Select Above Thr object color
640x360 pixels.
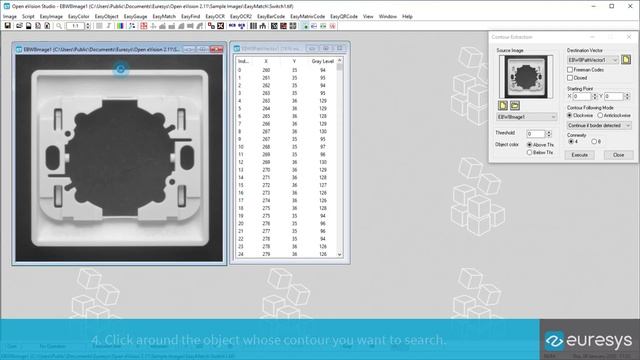tap(529, 145)
